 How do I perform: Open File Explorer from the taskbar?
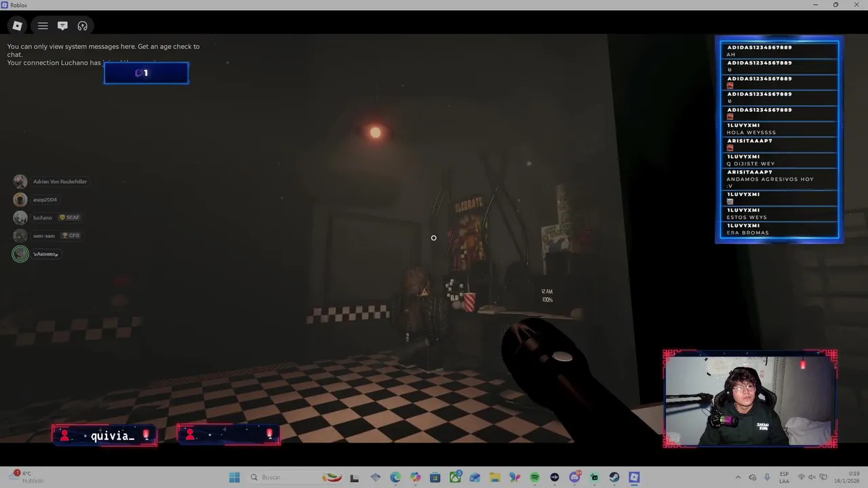[x=494, y=477]
